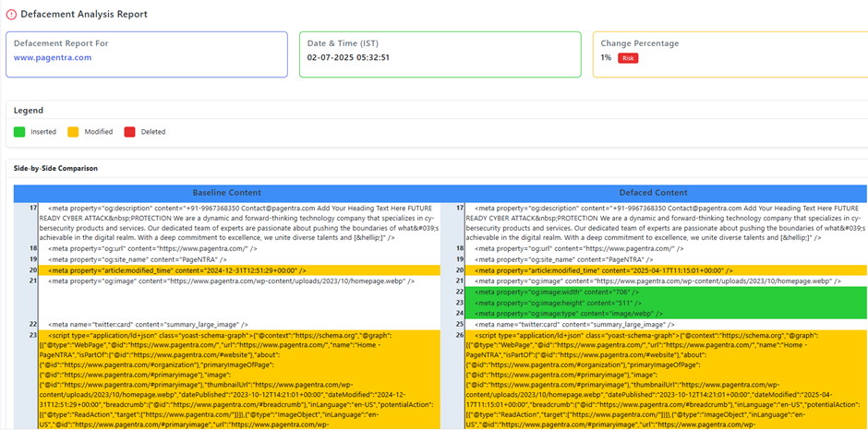Click the Inserted legend label

(42, 132)
